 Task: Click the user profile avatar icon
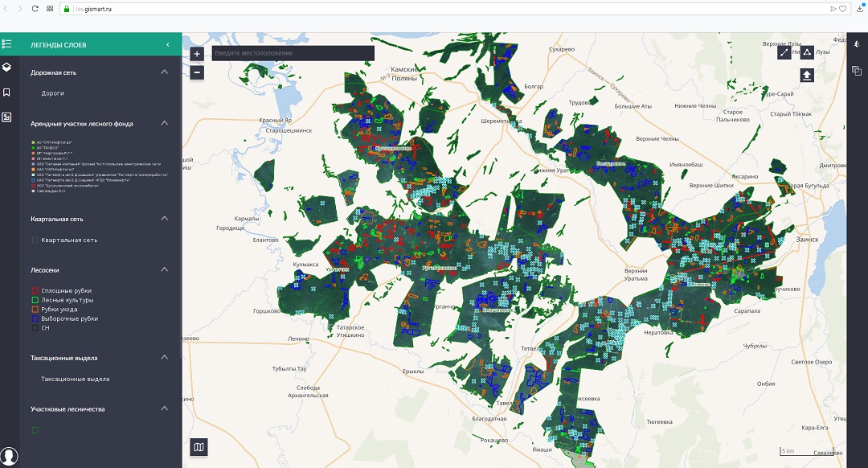click(x=9, y=456)
